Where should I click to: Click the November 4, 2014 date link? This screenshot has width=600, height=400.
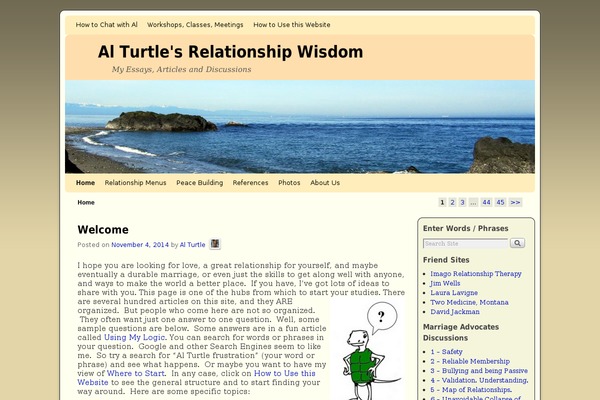[140, 245]
